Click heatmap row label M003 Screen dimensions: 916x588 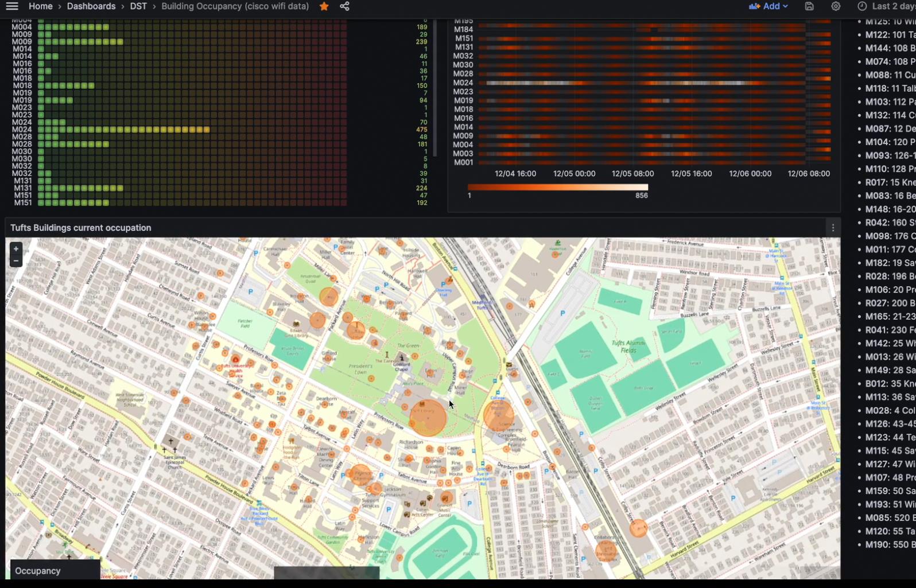click(x=463, y=154)
